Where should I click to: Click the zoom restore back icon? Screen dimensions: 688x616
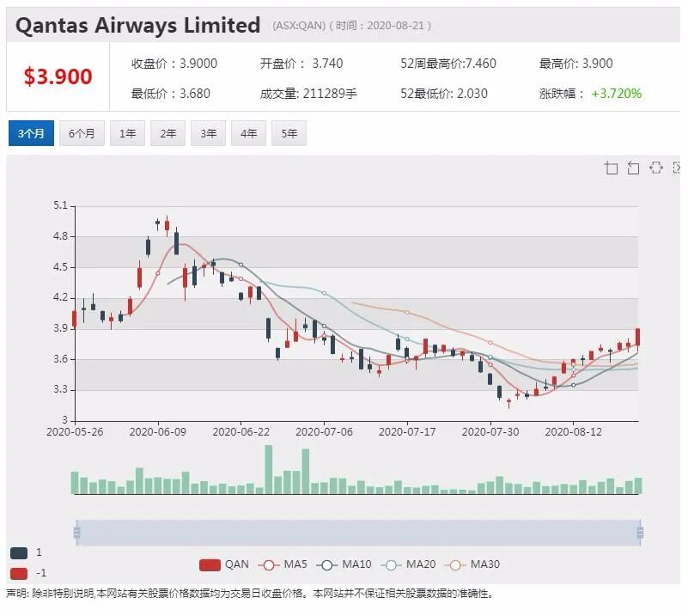point(633,168)
